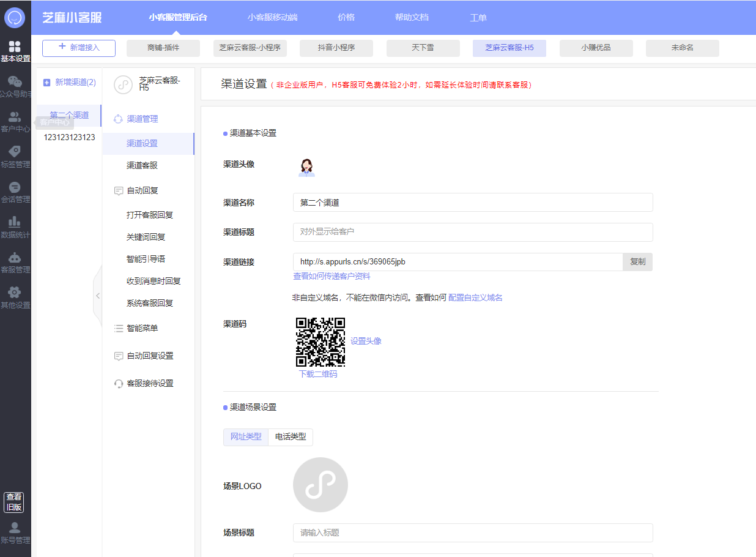This screenshot has width=756, height=557.
Task: Click the 复制 button for channel link
Action: 638,262
